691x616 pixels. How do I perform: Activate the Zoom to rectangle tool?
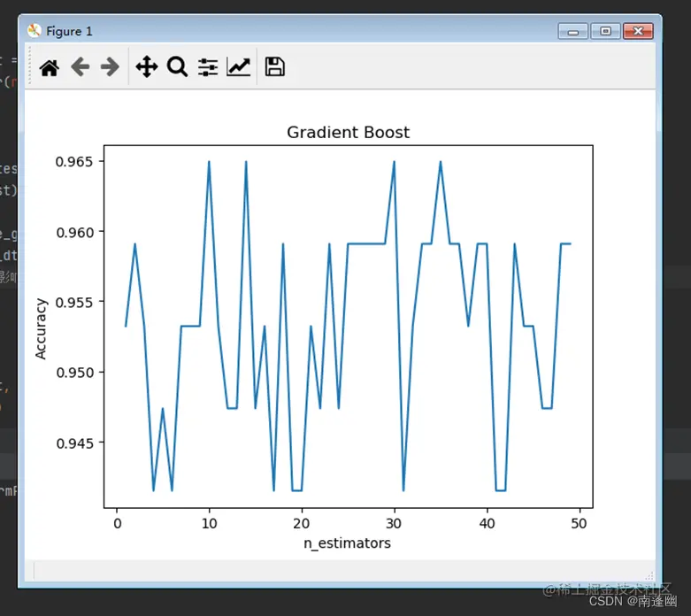177,67
